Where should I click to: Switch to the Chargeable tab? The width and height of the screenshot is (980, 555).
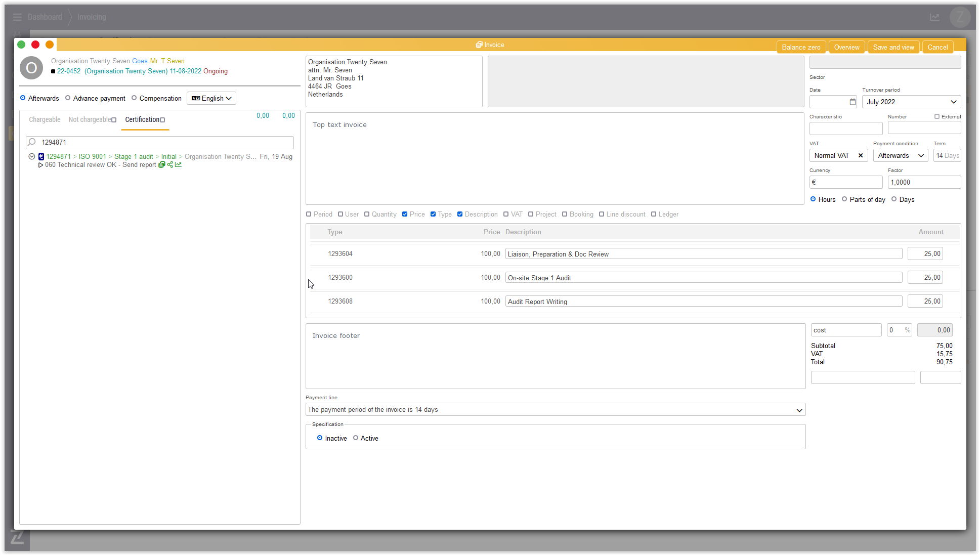point(45,120)
